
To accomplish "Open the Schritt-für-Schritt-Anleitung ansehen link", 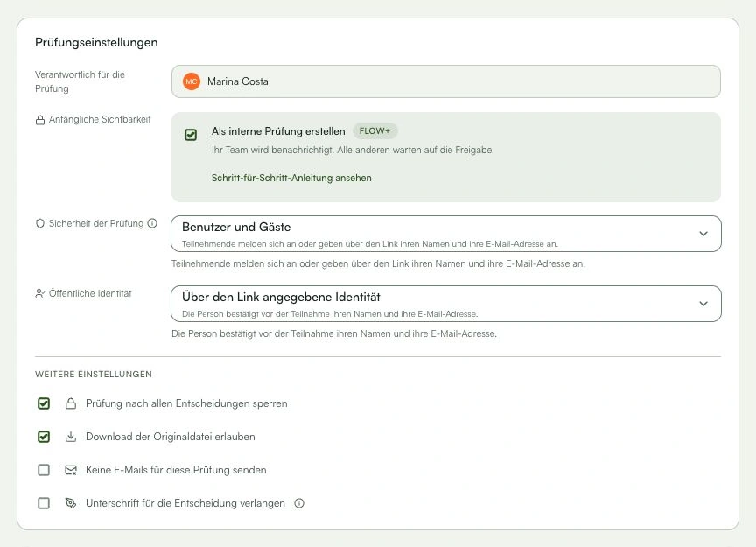I will click(291, 178).
